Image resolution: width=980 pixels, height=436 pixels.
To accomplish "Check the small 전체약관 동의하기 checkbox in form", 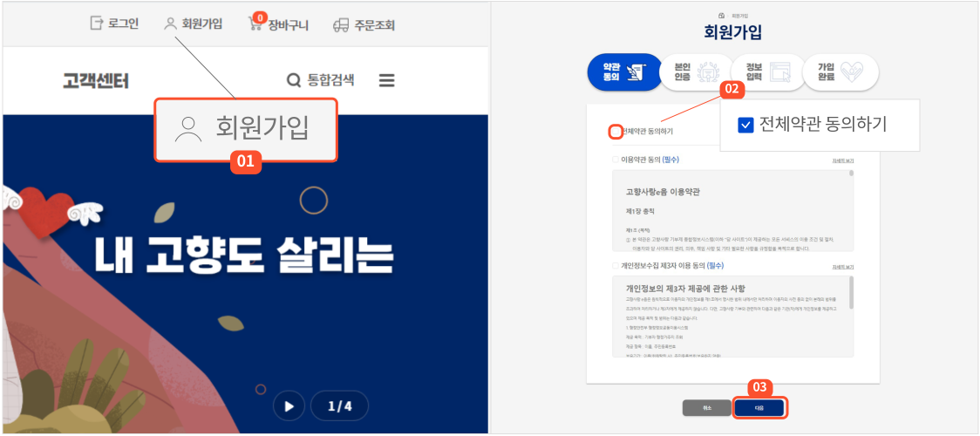I will coord(616,132).
